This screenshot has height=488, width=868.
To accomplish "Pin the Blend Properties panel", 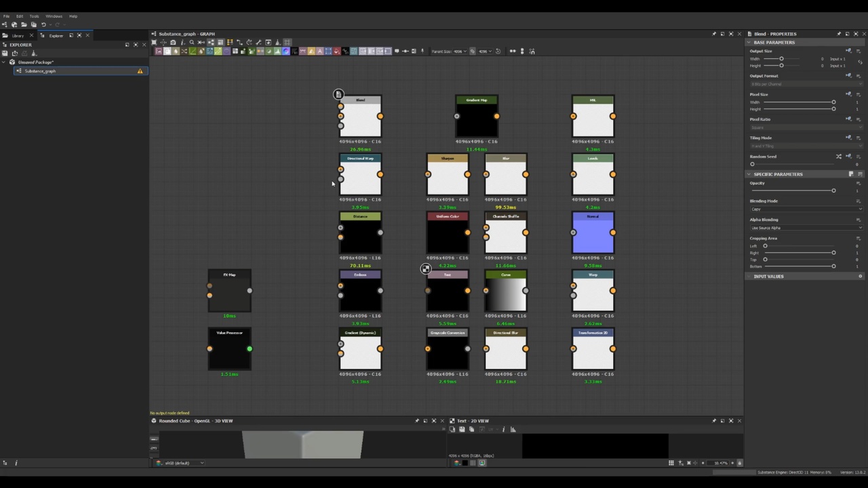I will click(x=839, y=34).
